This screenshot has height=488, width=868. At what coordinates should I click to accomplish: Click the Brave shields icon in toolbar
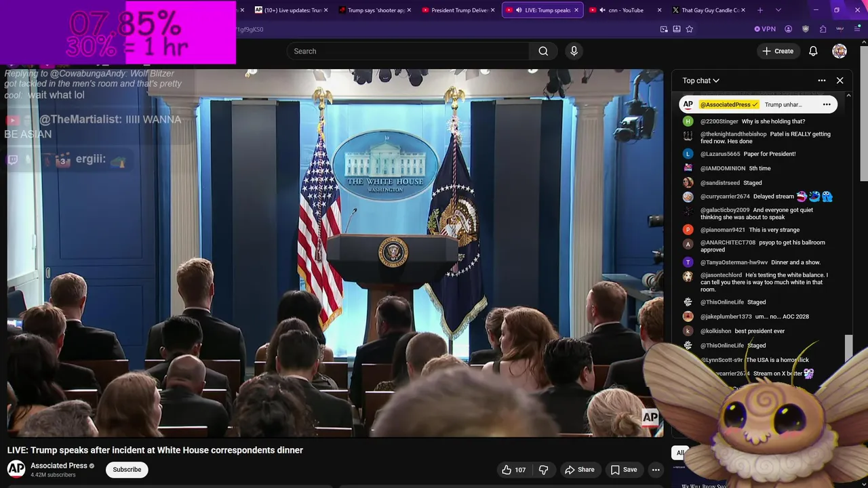[x=806, y=29]
